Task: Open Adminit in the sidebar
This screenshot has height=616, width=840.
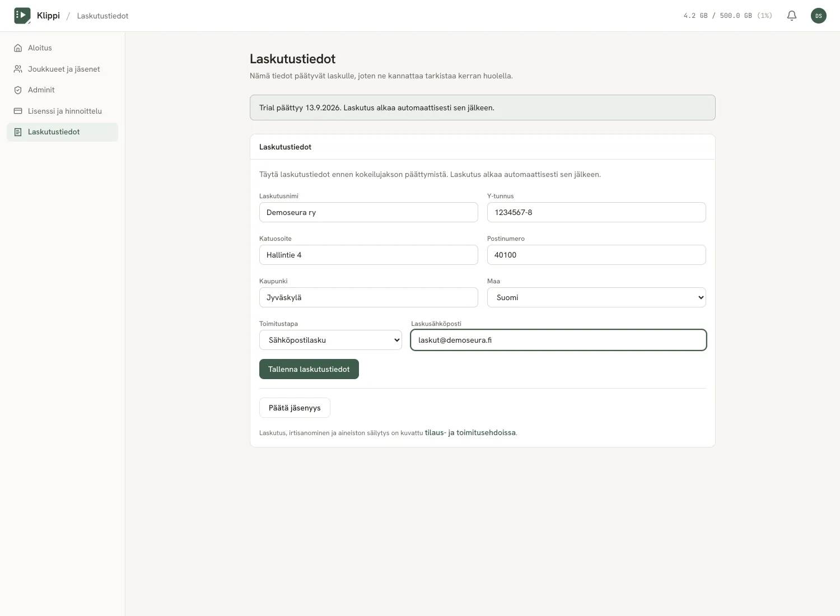Action: [62, 90]
